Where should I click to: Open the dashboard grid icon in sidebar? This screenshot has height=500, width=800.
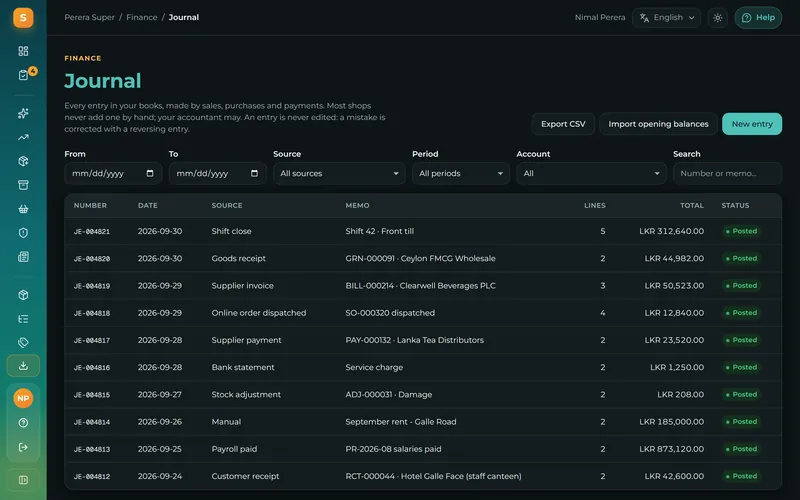tap(23, 51)
